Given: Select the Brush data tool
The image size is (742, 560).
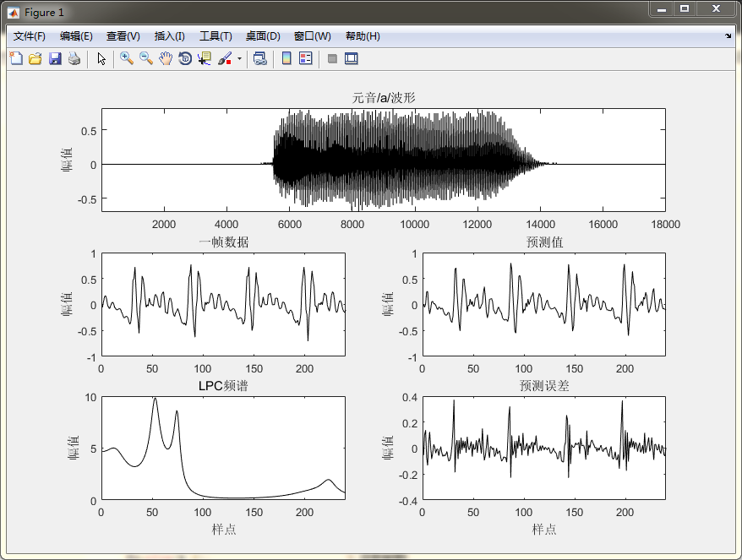Looking at the screenshot, I should click(225, 58).
